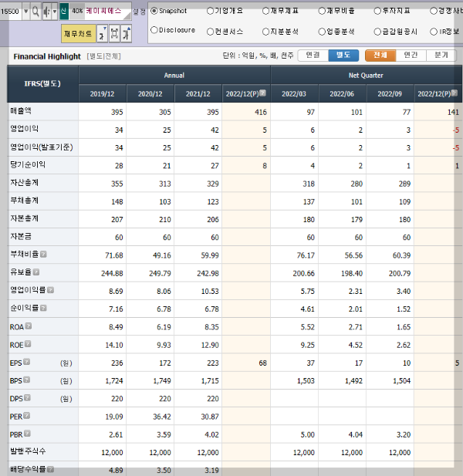Viewport: 463px width, 476px height.
Task: Click help icon beside ROA
Action: click(29, 326)
